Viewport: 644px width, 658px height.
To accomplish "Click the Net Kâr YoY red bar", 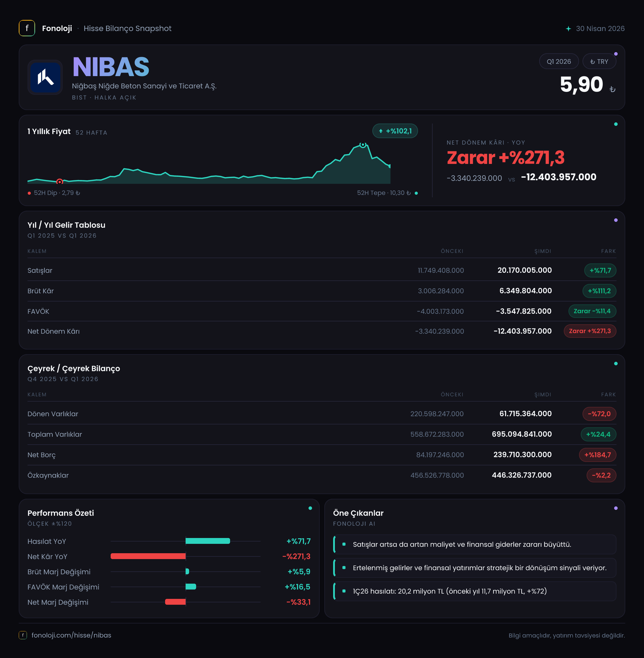I will click(148, 556).
